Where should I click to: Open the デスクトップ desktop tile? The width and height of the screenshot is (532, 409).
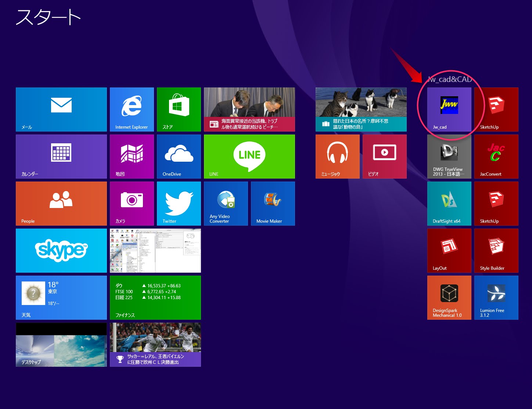[x=61, y=345]
